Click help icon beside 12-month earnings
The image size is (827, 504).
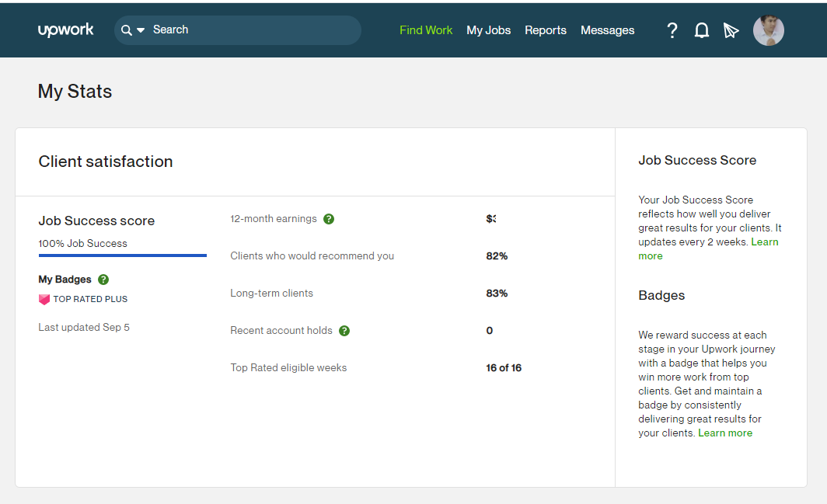tap(329, 219)
